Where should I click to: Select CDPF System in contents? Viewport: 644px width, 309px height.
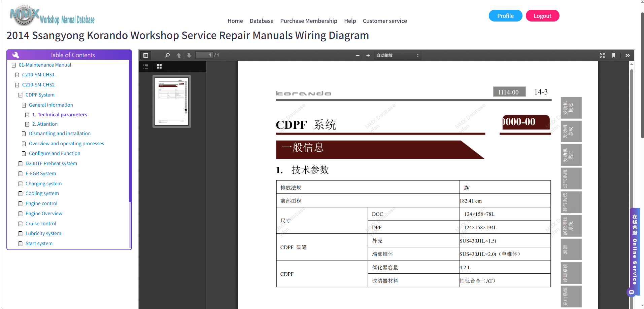click(x=40, y=95)
